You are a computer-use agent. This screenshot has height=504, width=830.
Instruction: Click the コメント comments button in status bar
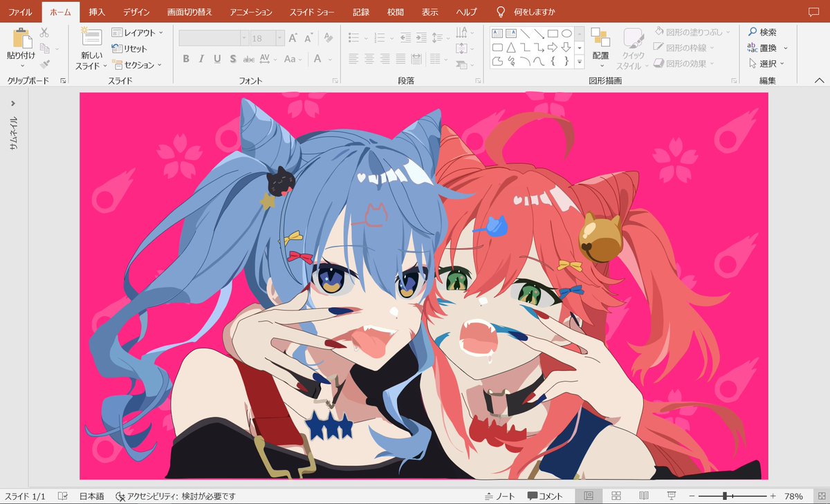pos(545,496)
